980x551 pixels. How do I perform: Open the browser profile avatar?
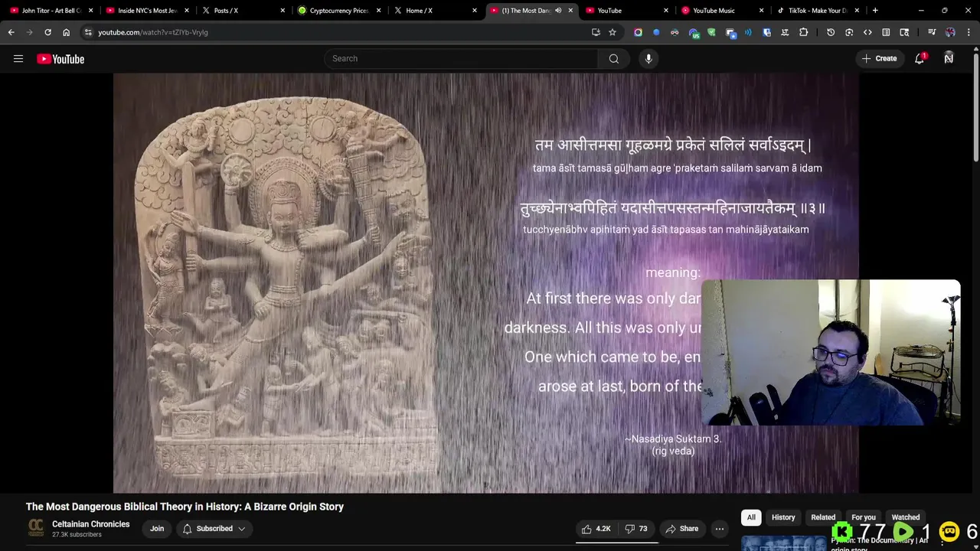click(x=950, y=32)
